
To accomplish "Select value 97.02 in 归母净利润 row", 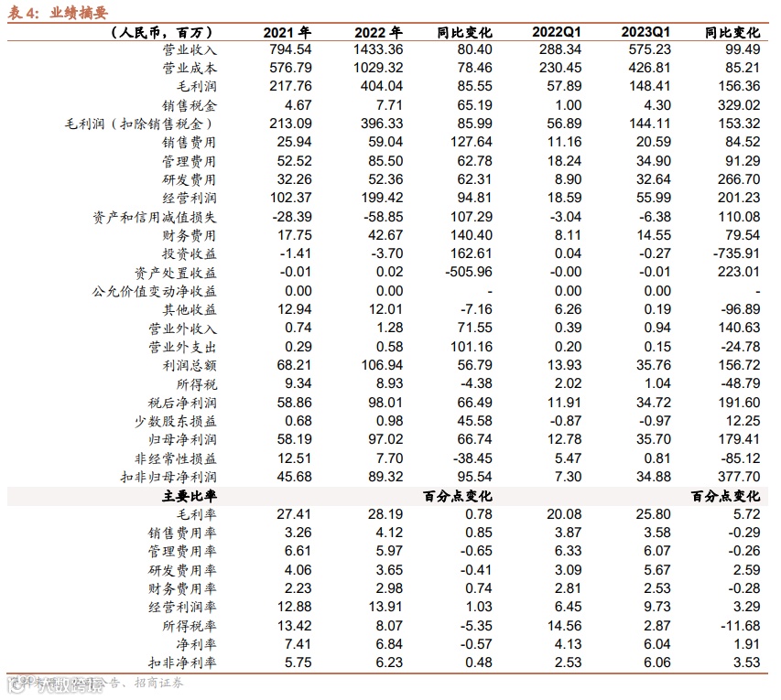I will 385,439.
